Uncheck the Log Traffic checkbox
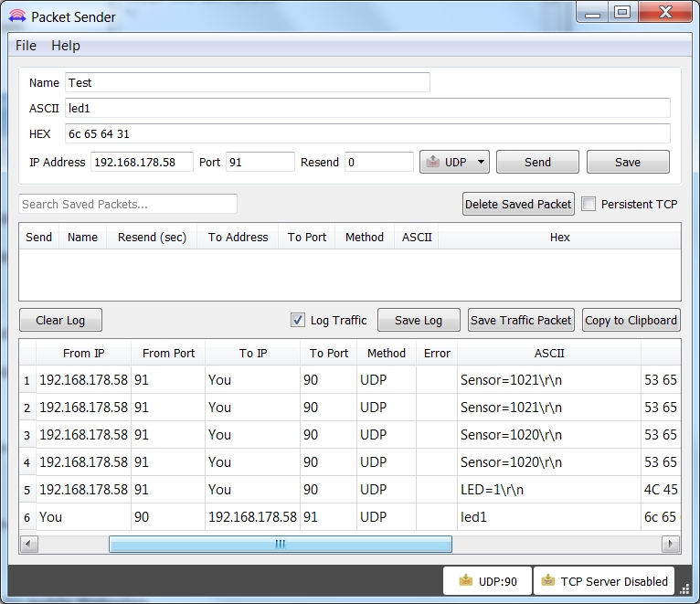The width and height of the screenshot is (700, 604). (x=297, y=320)
